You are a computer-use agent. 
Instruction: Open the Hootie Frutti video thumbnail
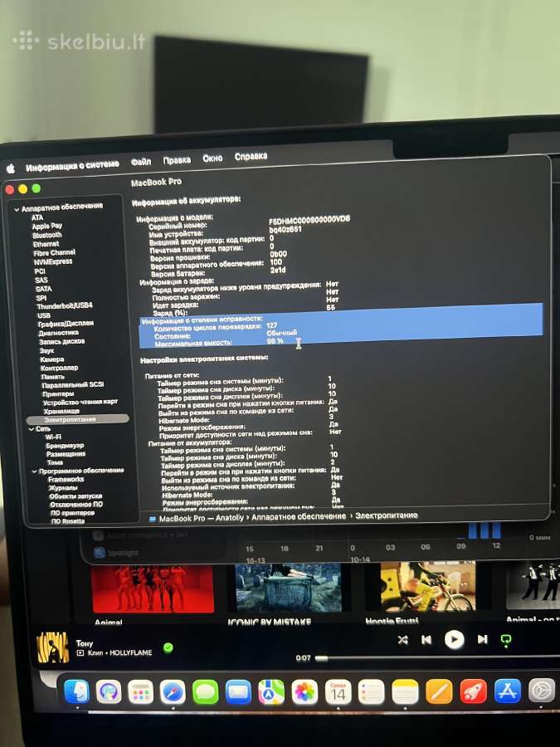pyautogui.click(x=427, y=586)
